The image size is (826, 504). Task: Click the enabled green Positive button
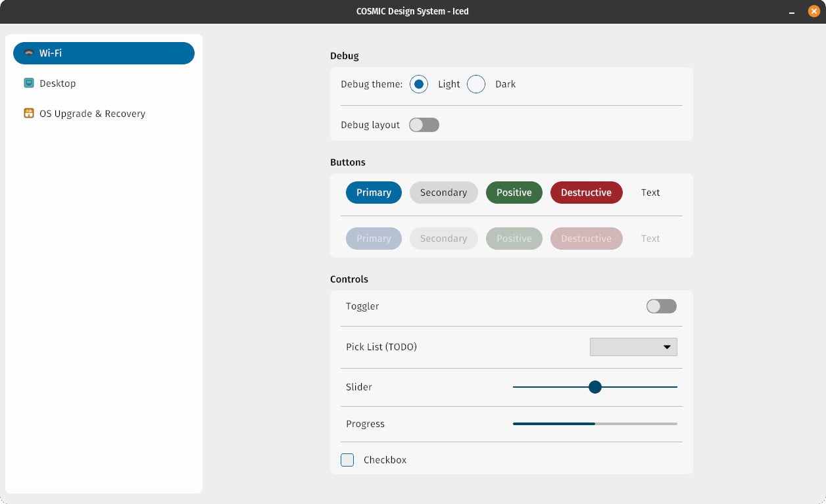(514, 193)
